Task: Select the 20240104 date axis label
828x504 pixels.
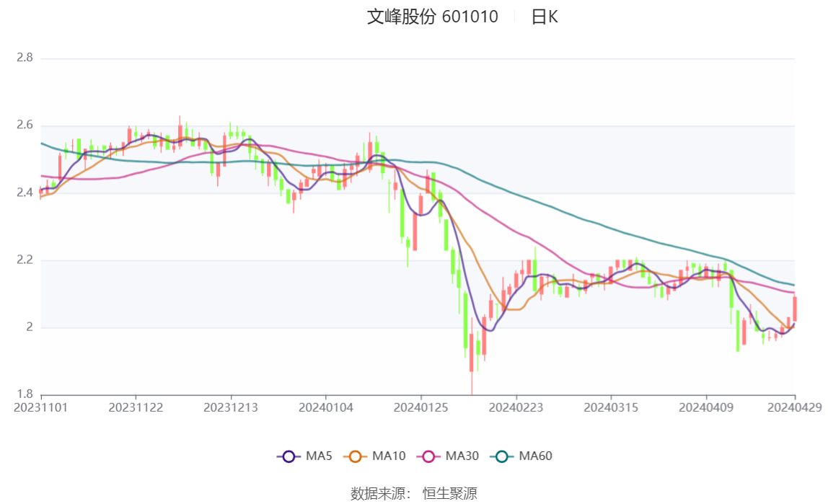Action: 326,407
